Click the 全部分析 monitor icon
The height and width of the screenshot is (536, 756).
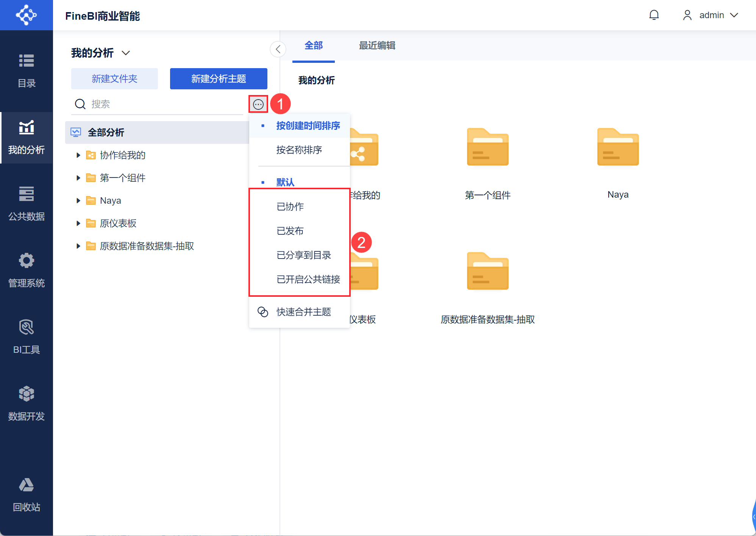coord(76,132)
